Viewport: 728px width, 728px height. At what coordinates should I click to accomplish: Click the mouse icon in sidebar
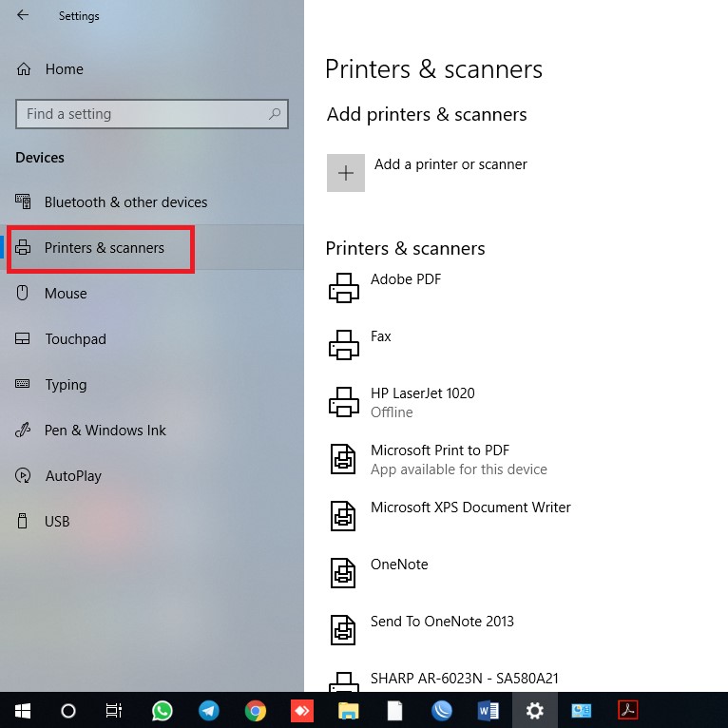pyautogui.click(x=22, y=293)
